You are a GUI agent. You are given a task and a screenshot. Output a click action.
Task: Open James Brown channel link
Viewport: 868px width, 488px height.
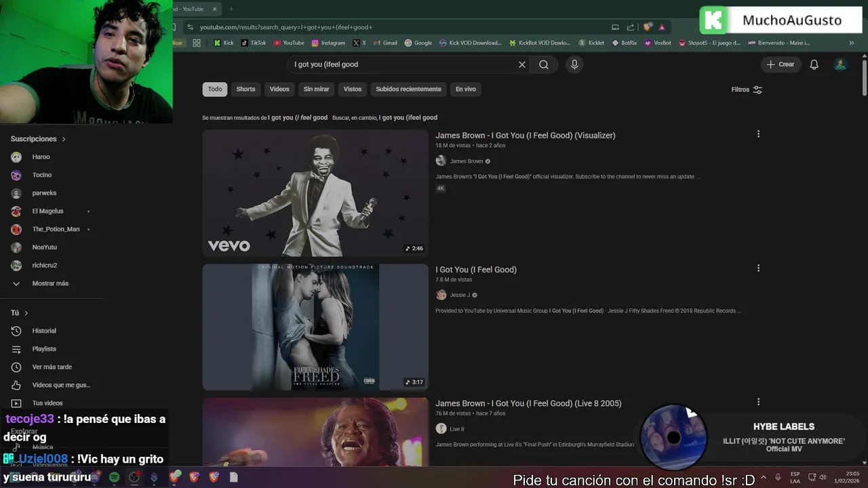click(x=467, y=161)
